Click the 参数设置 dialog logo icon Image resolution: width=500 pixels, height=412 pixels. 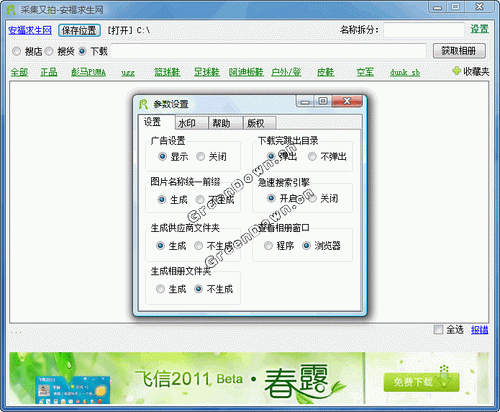tap(143, 104)
